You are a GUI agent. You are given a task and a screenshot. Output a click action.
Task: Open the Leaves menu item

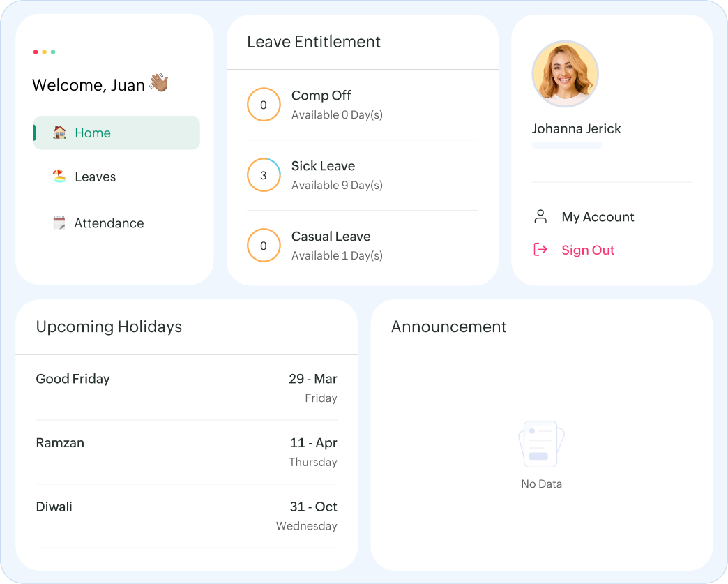(x=95, y=177)
